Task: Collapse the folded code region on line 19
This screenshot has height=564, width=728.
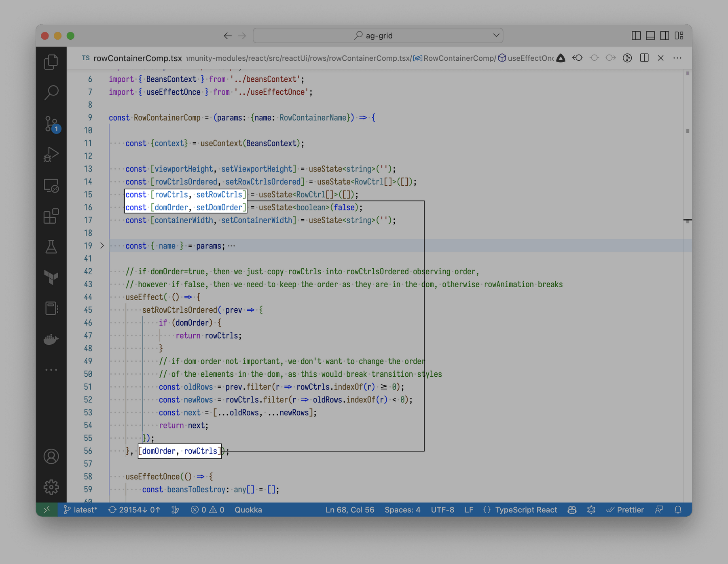Action: point(102,246)
